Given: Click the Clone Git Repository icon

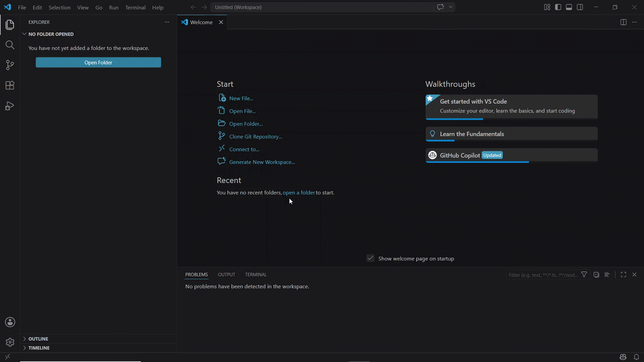Looking at the screenshot, I should tap(222, 136).
